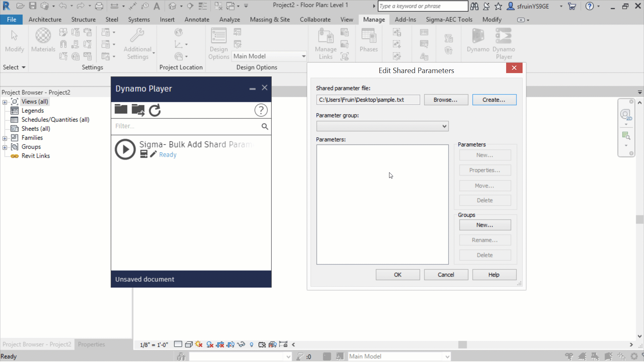This screenshot has height=362, width=644.
Task: Open Help menu dropdown arrow
Action: tap(598, 6)
